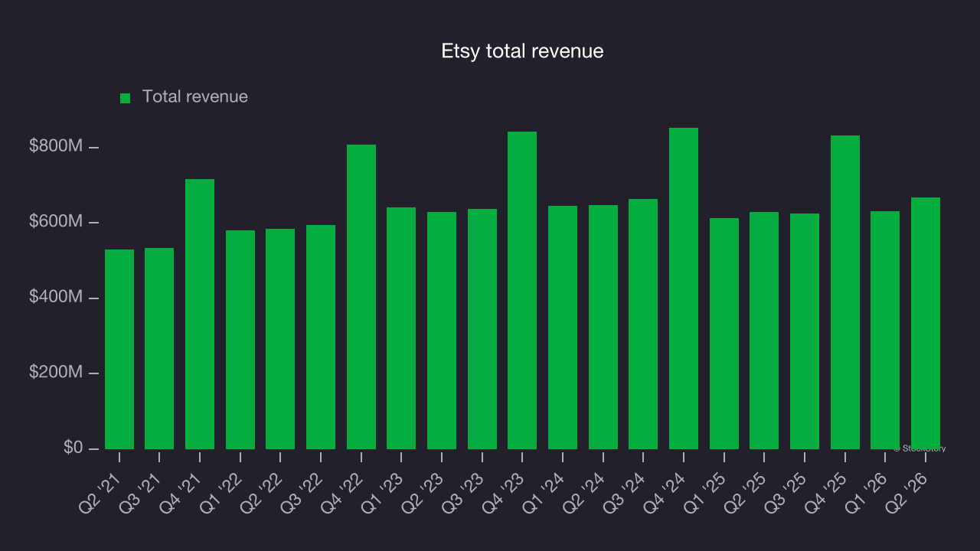Select the Q4 '24 revenue bar

(x=684, y=289)
